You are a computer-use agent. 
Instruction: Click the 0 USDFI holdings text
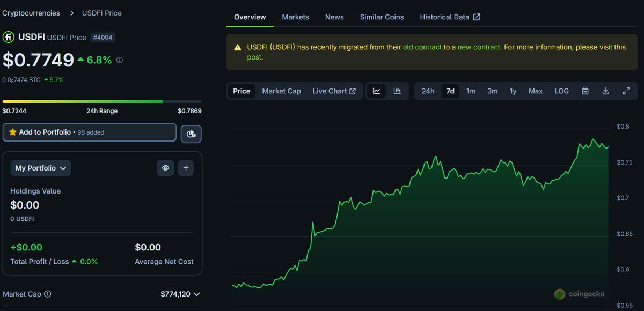coord(23,219)
